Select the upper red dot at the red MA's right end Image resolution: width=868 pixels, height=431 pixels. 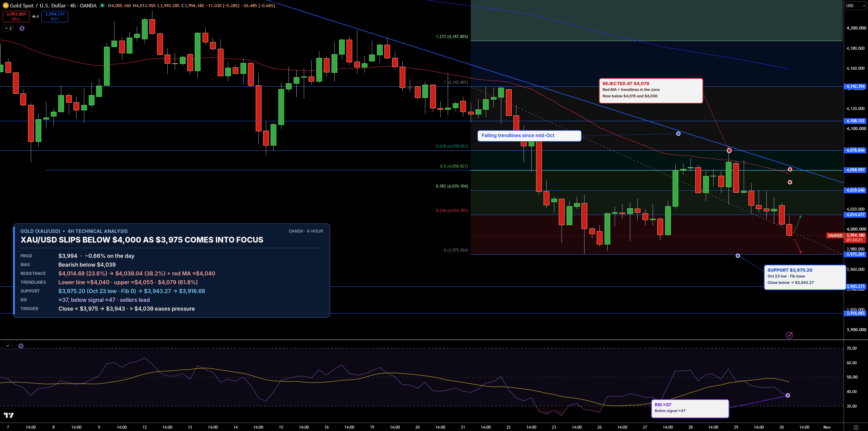click(x=790, y=169)
